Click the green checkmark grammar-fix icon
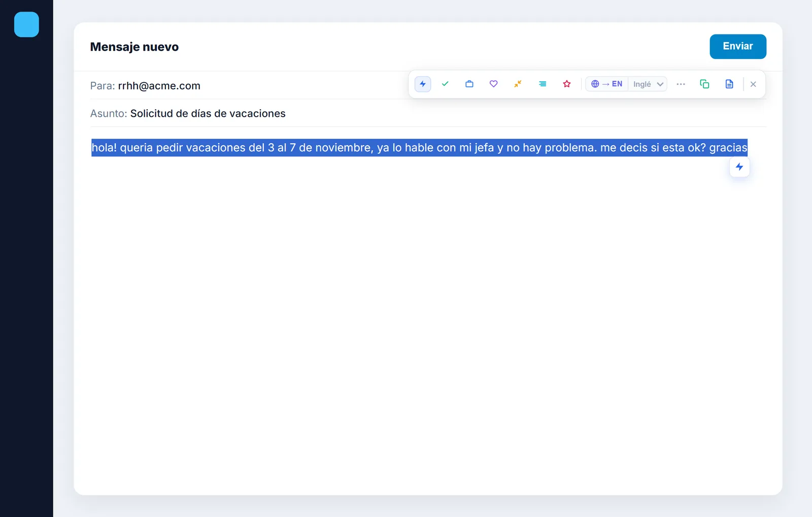The height and width of the screenshot is (517, 812). click(x=445, y=84)
